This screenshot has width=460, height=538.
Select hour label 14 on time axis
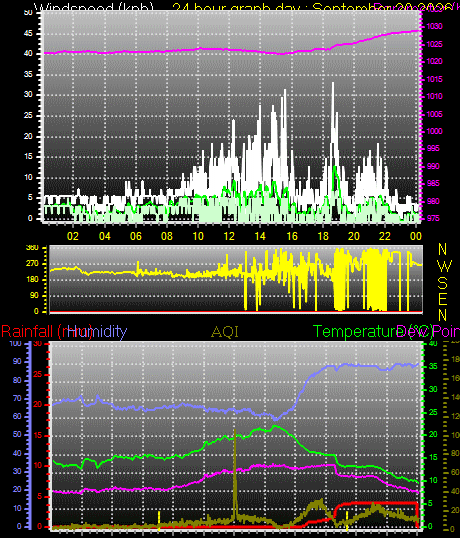(260, 236)
